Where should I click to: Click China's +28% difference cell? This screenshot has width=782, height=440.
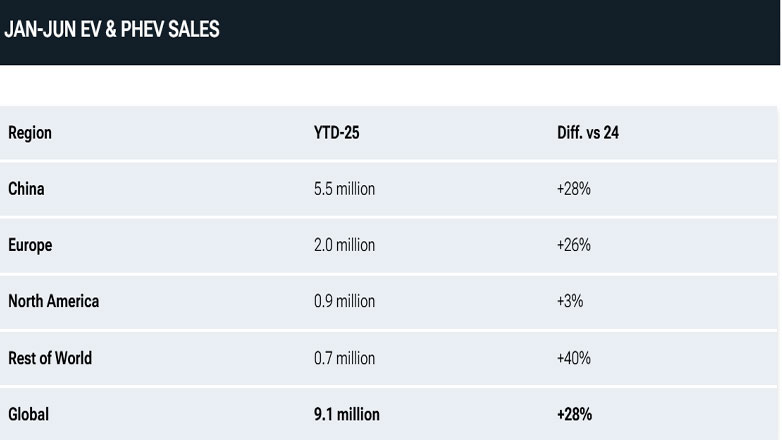(x=574, y=189)
